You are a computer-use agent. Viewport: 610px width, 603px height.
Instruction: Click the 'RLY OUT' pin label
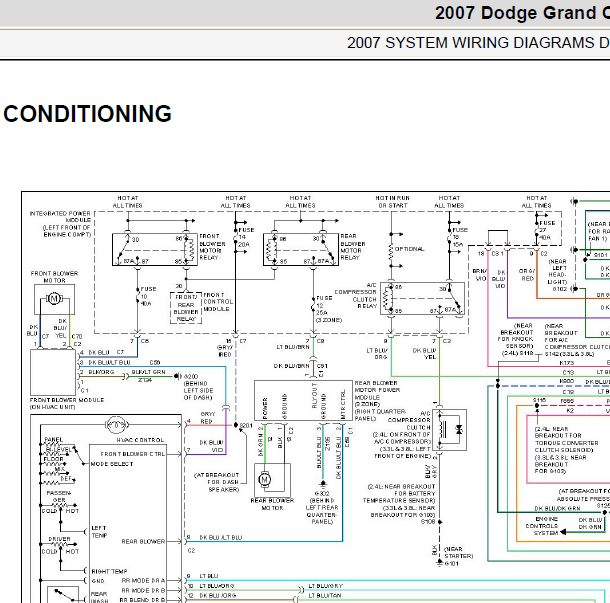(315, 395)
